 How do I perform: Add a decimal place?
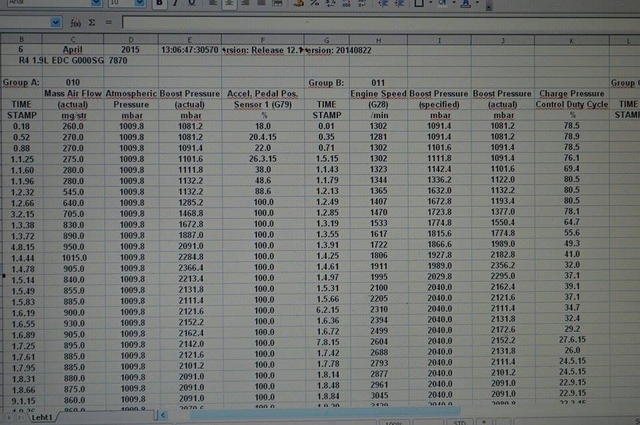click(346, 3)
